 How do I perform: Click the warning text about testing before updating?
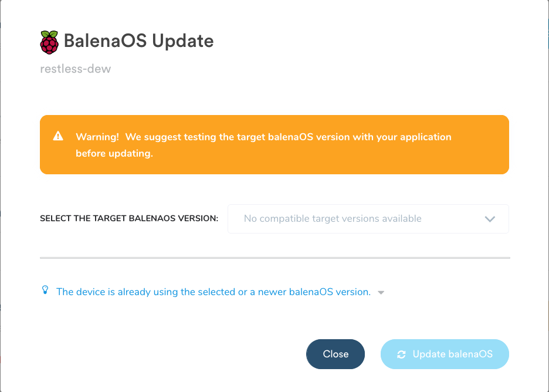263,144
